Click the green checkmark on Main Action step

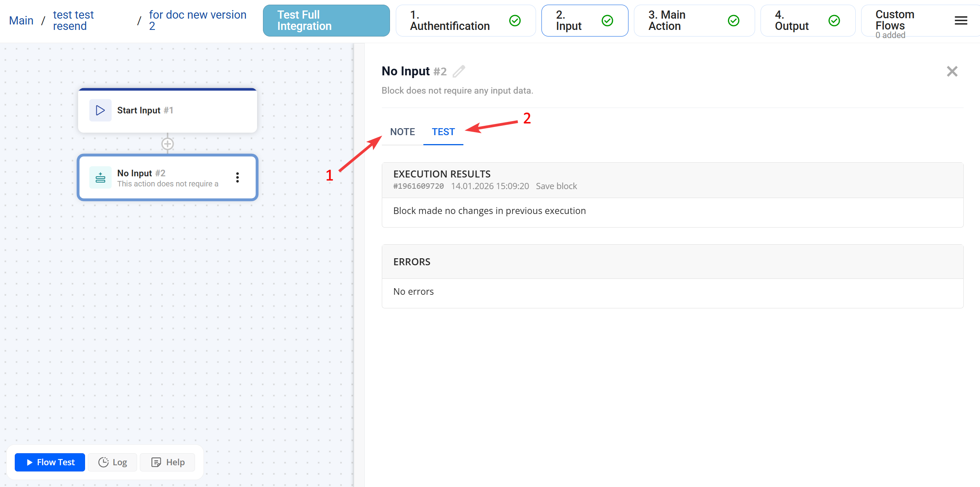point(733,21)
